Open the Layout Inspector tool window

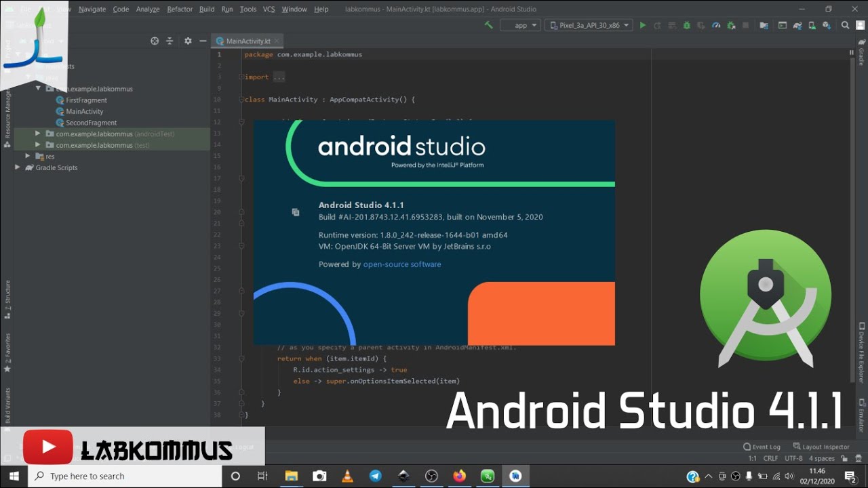(x=821, y=447)
